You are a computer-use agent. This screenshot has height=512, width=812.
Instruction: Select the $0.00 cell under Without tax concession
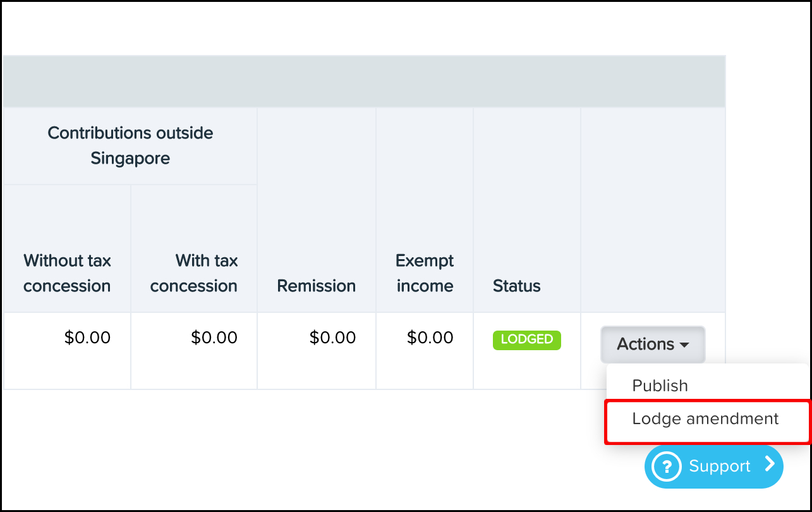coord(87,338)
